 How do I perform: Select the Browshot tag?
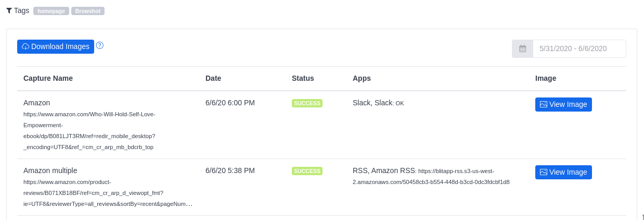(88, 11)
